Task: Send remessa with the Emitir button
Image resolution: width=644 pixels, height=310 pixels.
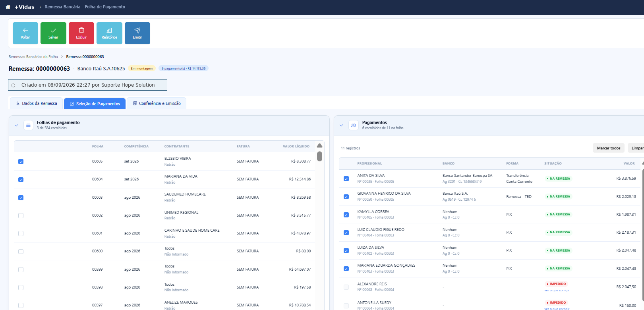Action: 137,33
